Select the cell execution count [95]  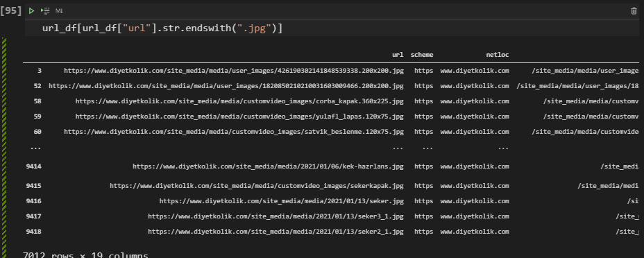point(11,11)
